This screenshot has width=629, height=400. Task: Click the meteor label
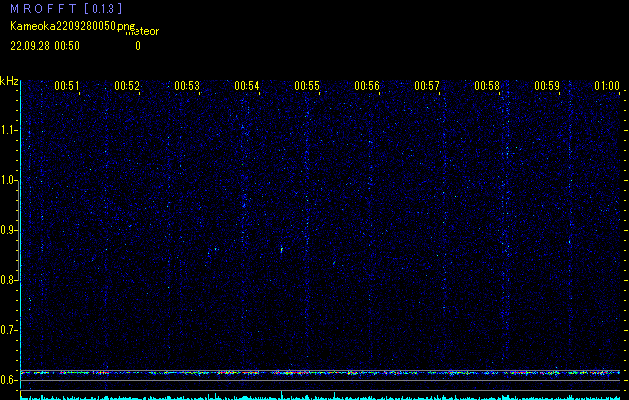(142, 31)
